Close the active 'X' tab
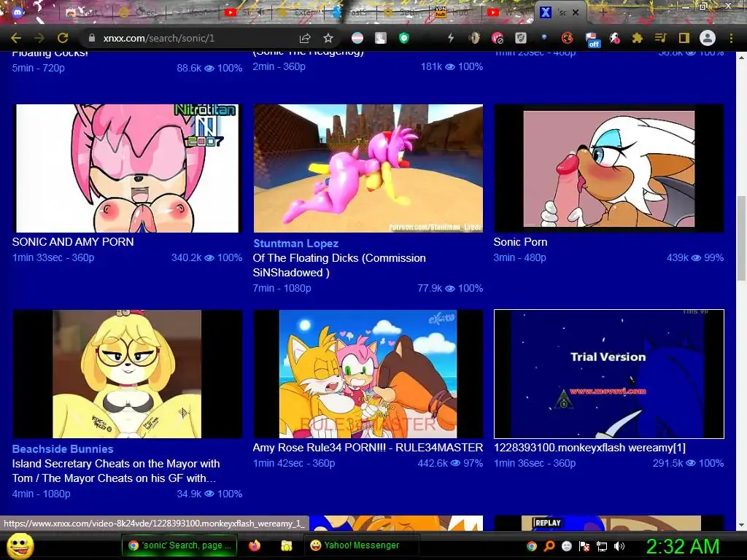Image resolution: width=747 pixels, height=560 pixels. [576, 13]
